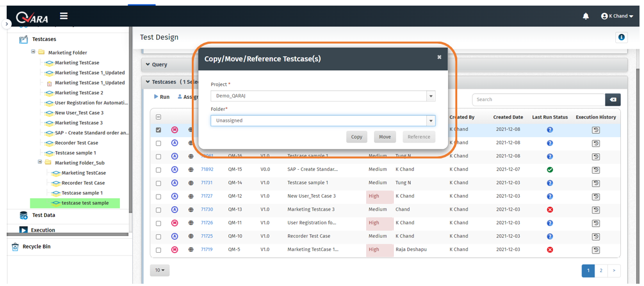Open the page size dropdown showing 10

[160, 270]
